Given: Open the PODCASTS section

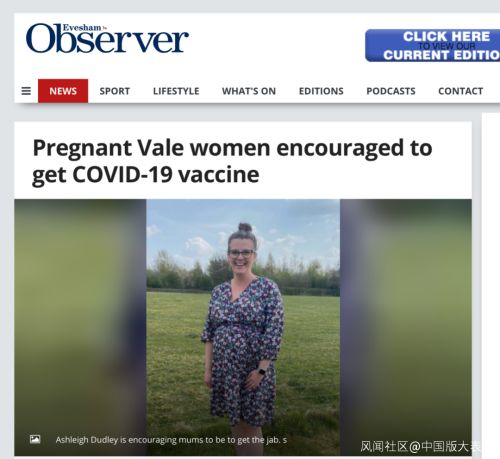Looking at the screenshot, I should coord(391,91).
